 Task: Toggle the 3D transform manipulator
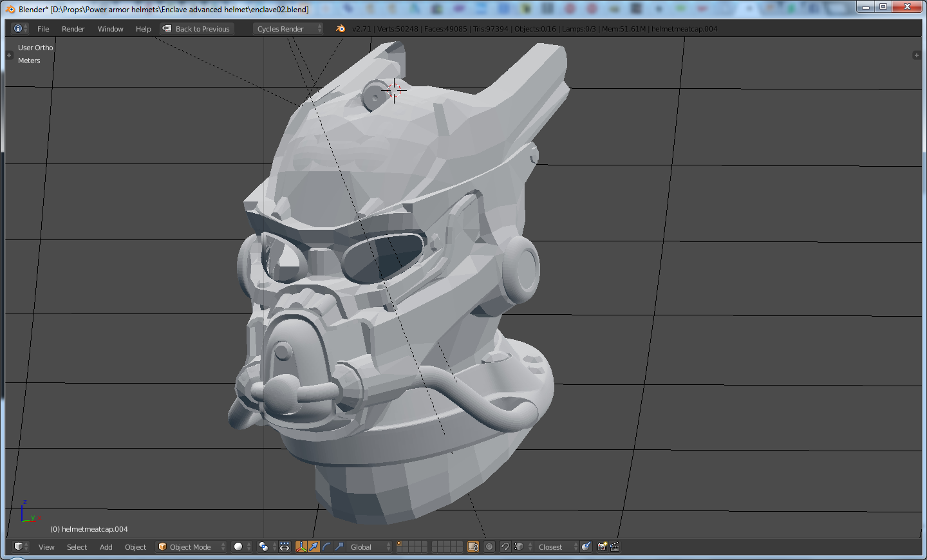tap(301, 547)
